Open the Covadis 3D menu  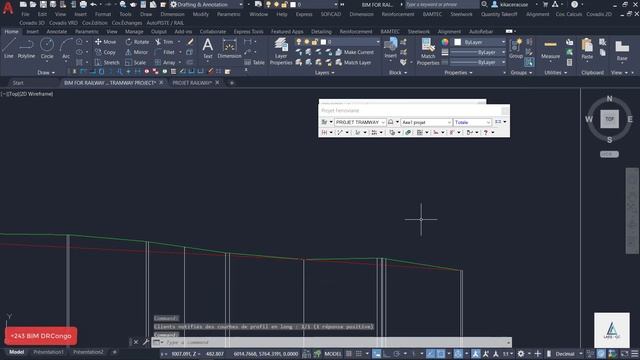(32, 23)
